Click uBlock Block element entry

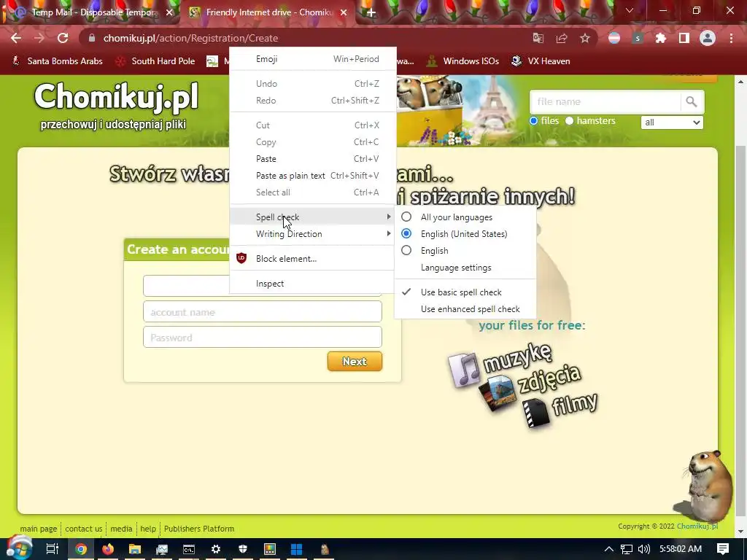[312, 259]
